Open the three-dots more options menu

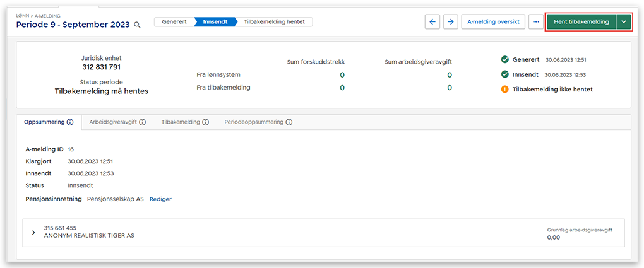pyautogui.click(x=536, y=21)
